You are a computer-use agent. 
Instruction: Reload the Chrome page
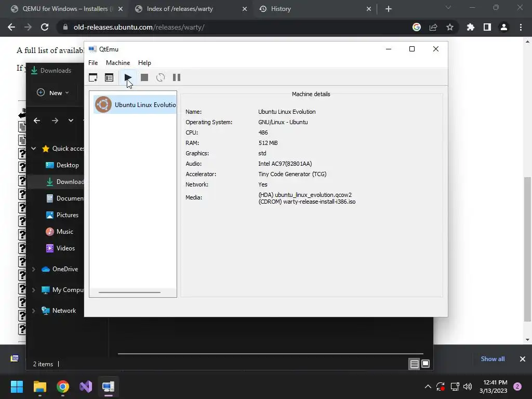pos(45,27)
